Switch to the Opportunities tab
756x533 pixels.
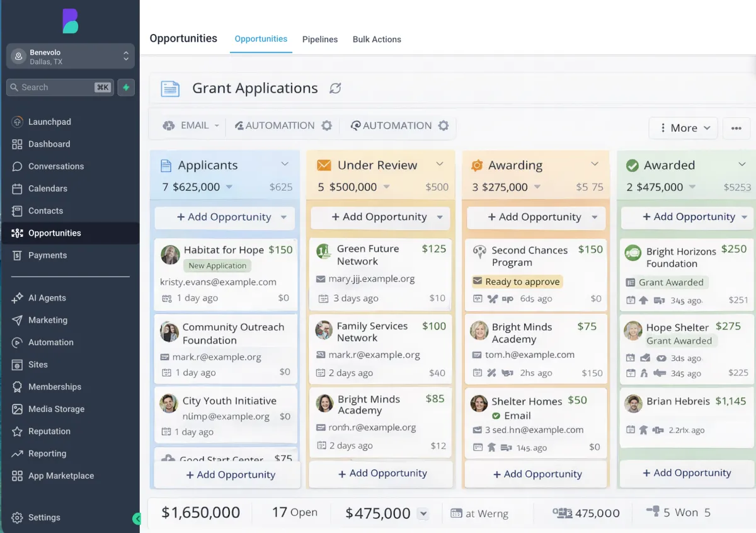coord(261,39)
